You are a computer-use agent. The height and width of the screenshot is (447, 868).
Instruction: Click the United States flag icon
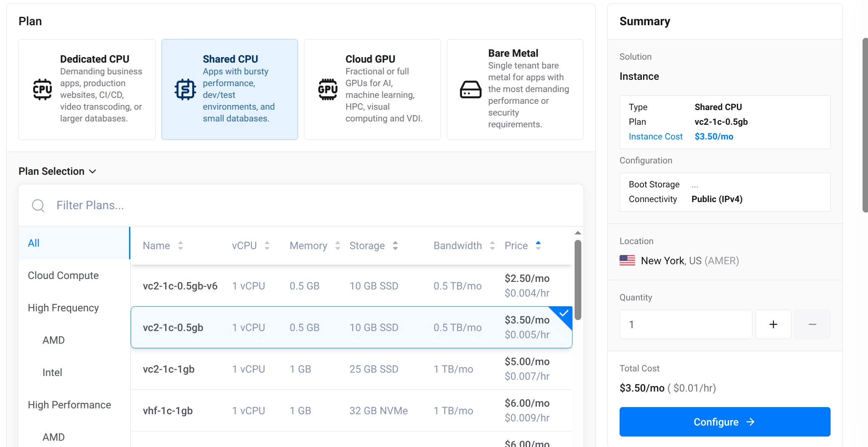(x=627, y=260)
